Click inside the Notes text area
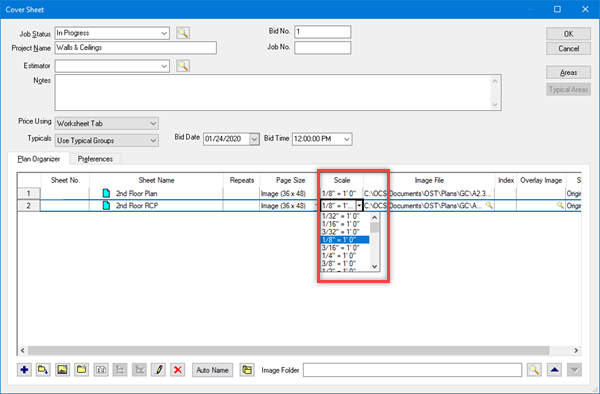 (278, 93)
